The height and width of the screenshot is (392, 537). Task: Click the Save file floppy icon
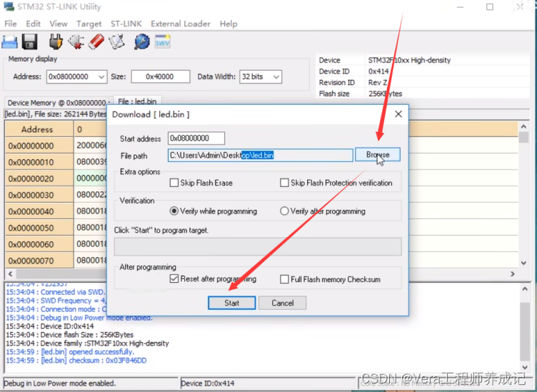click(x=29, y=41)
